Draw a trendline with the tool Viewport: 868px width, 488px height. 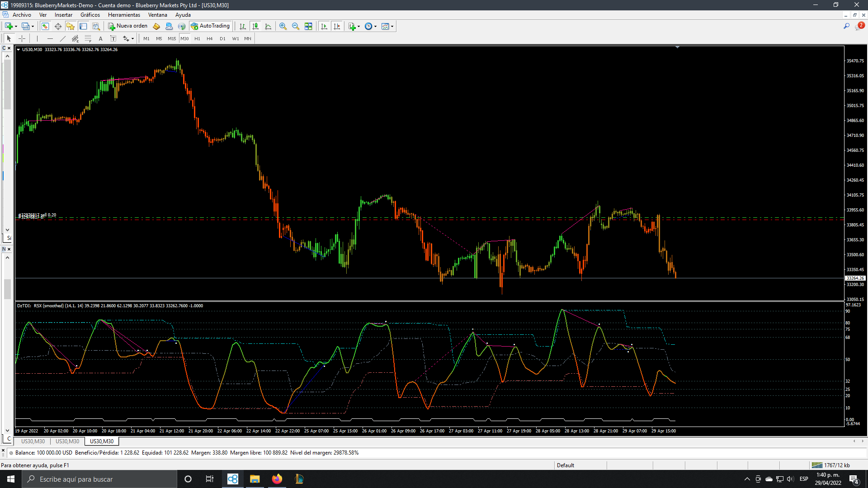63,39
